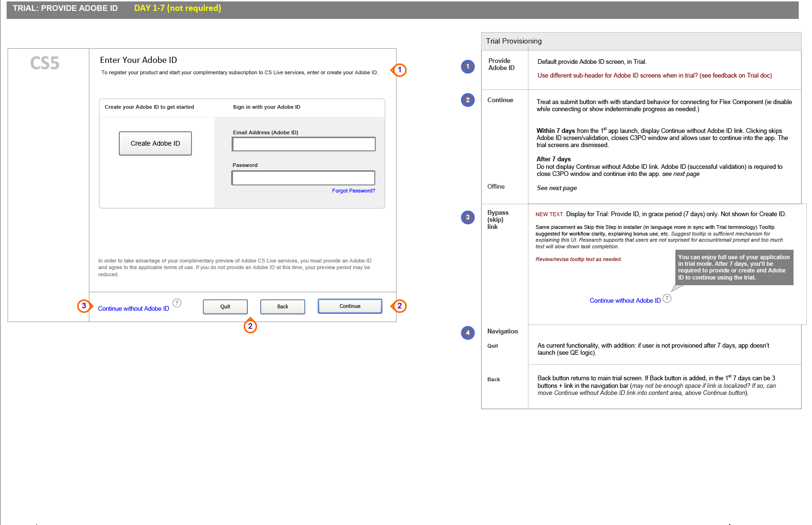Show help tooltip beside dialog's Continue without Adobe ID
The height and width of the screenshot is (525, 812).
click(x=177, y=303)
